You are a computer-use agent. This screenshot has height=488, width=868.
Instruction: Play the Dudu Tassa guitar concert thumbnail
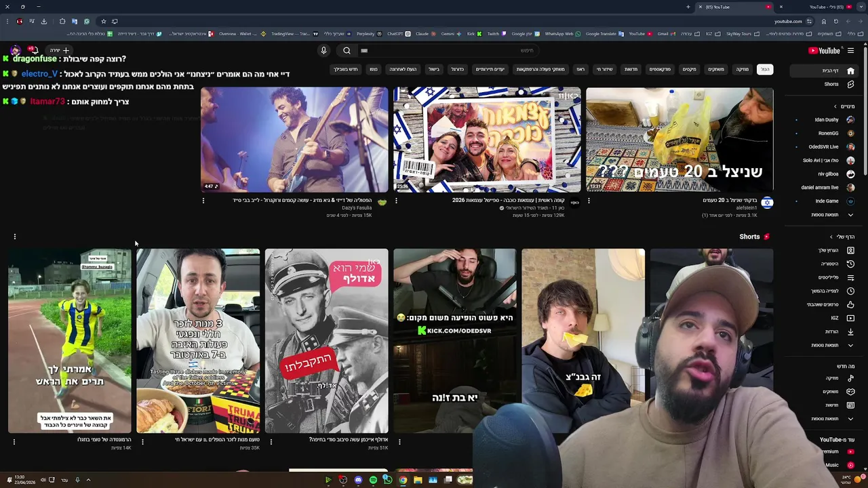click(x=294, y=140)
